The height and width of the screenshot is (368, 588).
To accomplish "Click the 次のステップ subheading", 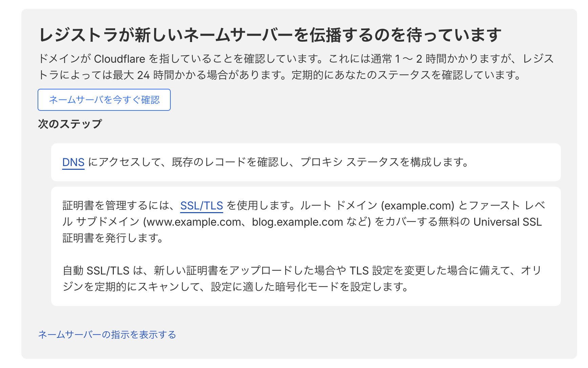I will [x=70, y=124].
